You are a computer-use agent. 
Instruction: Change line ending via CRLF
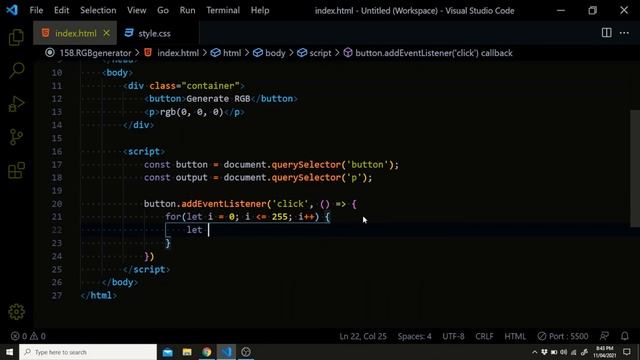[484, 336]
